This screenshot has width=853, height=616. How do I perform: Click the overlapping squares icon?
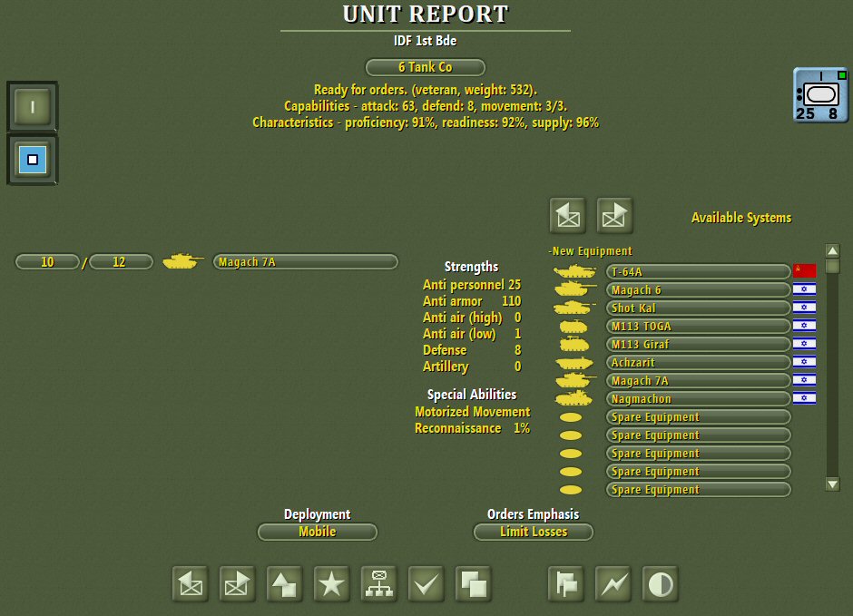(474, 584)
